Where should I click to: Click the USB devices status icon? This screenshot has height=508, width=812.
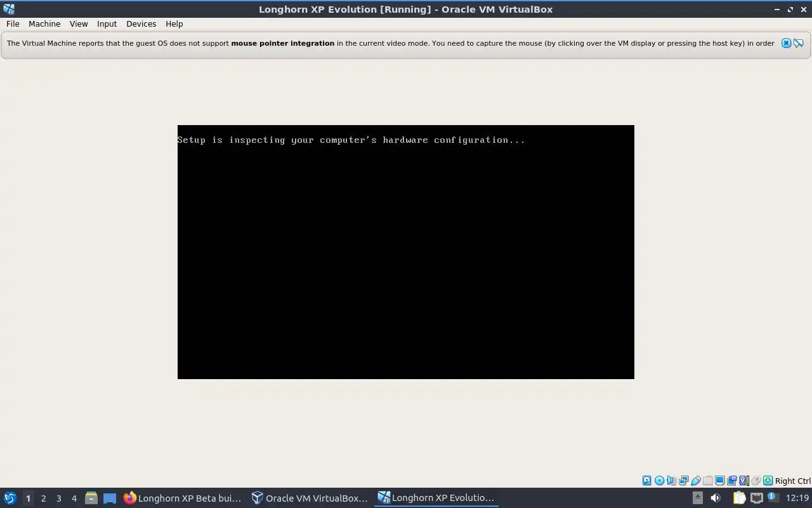point(696,481)
